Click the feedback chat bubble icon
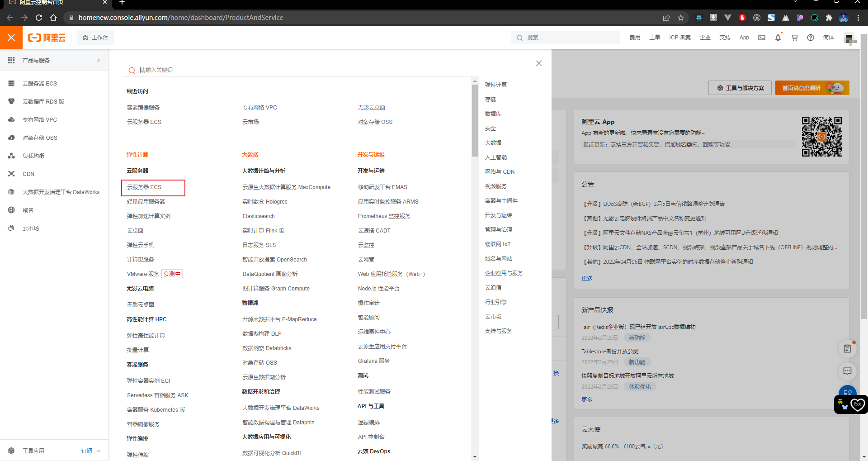 (847, 371)
